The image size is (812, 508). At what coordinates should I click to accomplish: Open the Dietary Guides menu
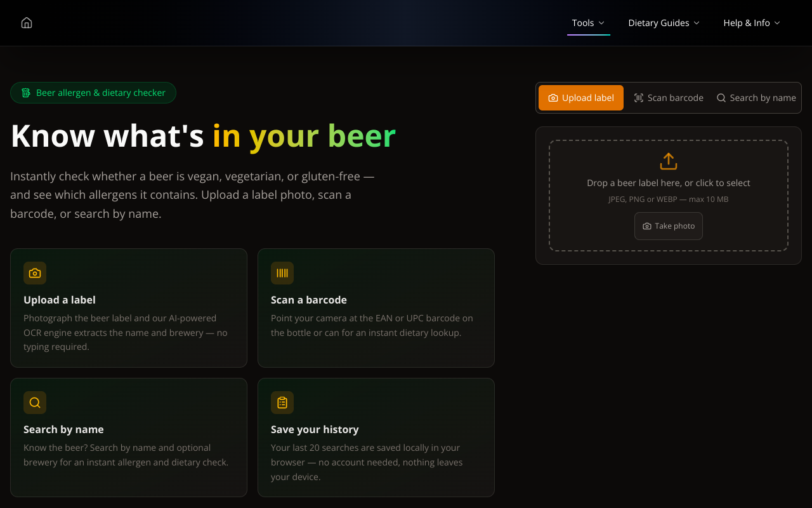pos(664,23)
